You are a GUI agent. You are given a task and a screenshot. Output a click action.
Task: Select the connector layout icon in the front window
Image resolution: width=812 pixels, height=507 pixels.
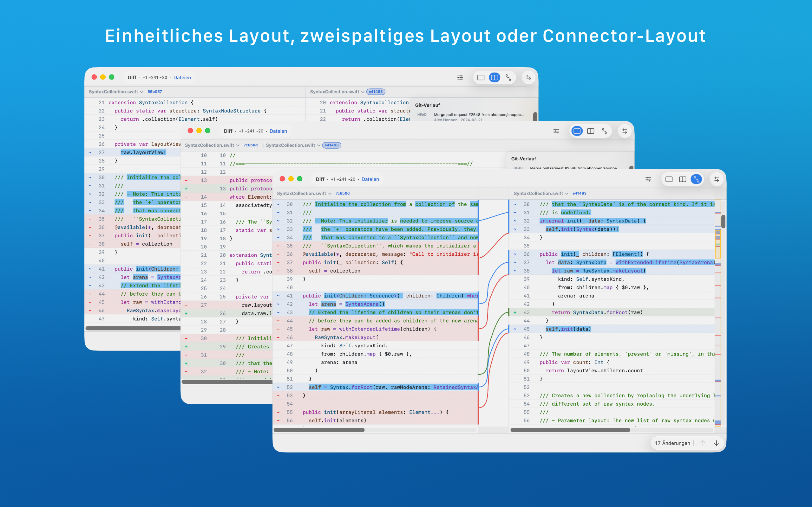696,179
